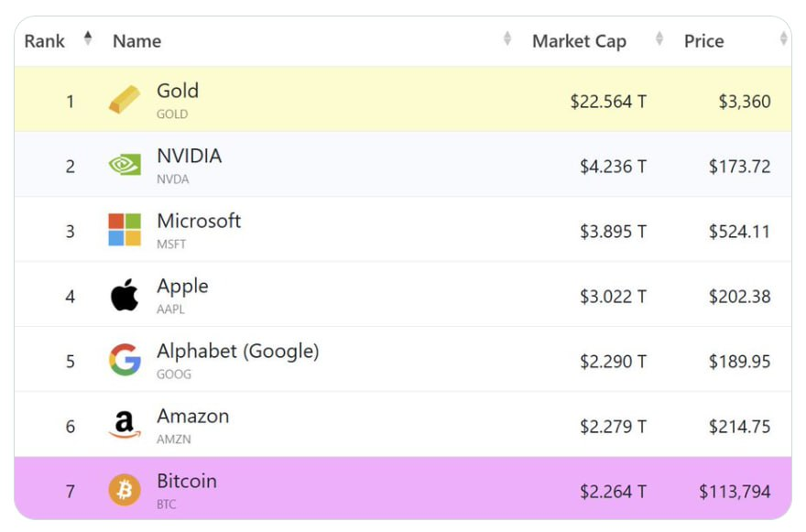Image resolution: width=806 pixels, height=532 pixels.
Task: Click the Microsoft logo icon
Action: [x=125, y=230]
